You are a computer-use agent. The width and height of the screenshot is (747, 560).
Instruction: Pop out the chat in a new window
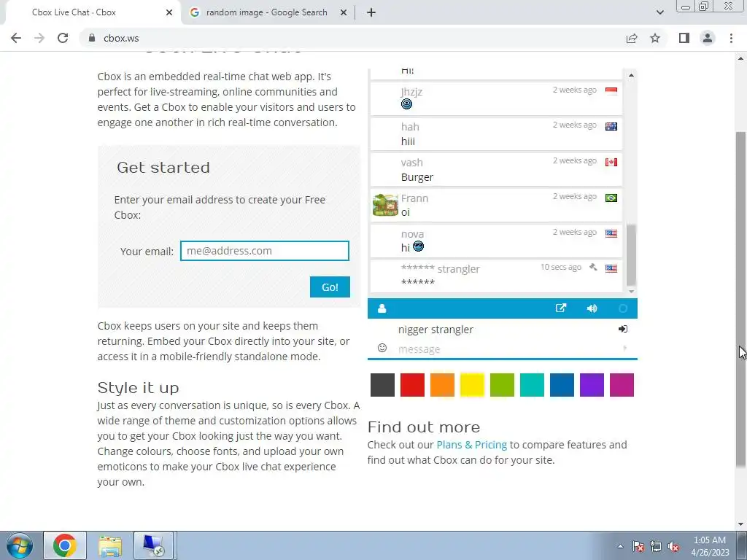(x=561, y=308)
